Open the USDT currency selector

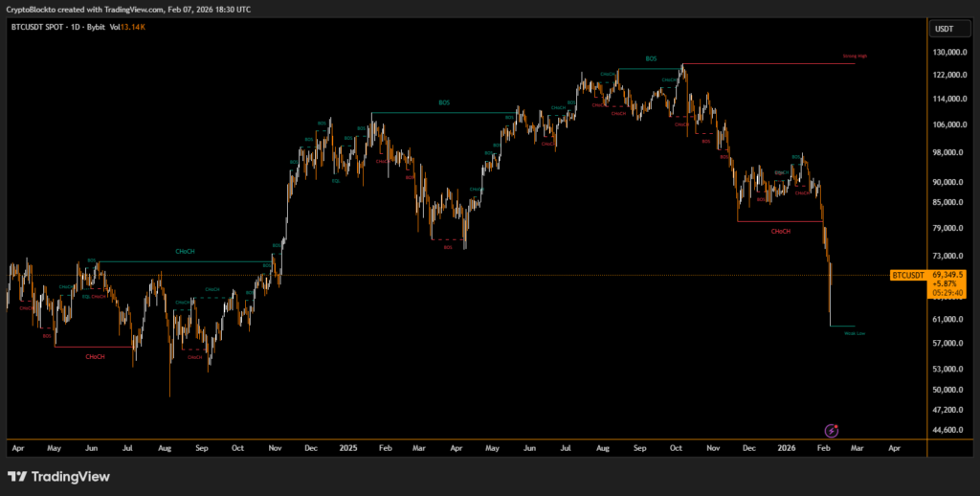(x=944, y=29)
